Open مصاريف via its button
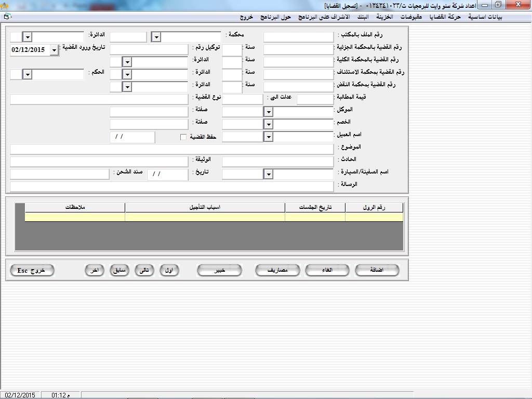532x399 pixels. (277, 270)
